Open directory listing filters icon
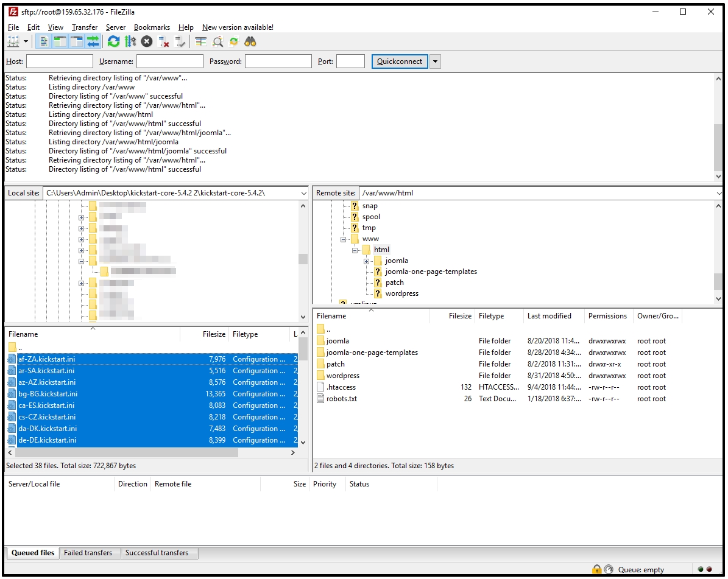Image resolution: width=728 pixels, height=579 pixels. point(200,42)
